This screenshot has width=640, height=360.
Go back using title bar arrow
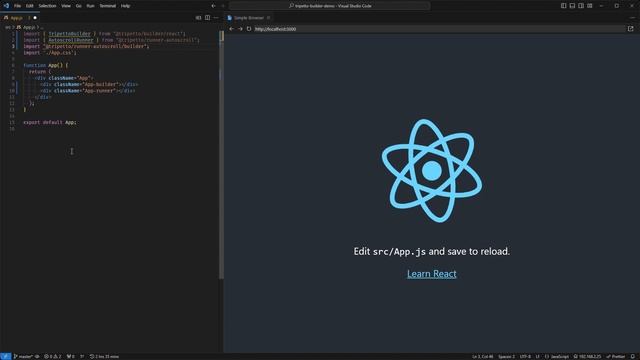point(213,6)
